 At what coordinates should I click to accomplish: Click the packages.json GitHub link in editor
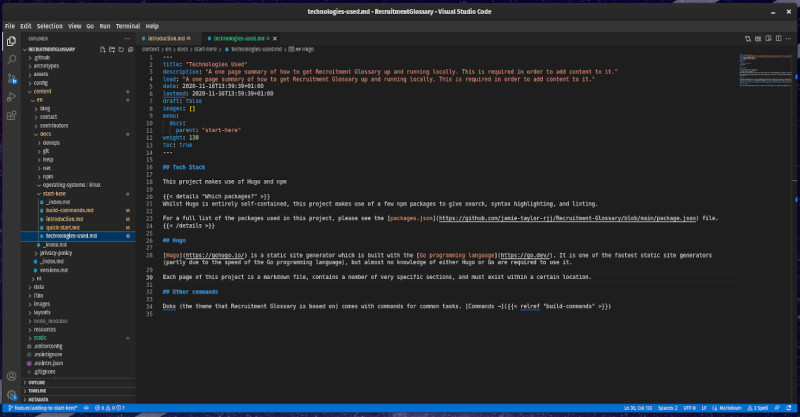click(567, 218)
